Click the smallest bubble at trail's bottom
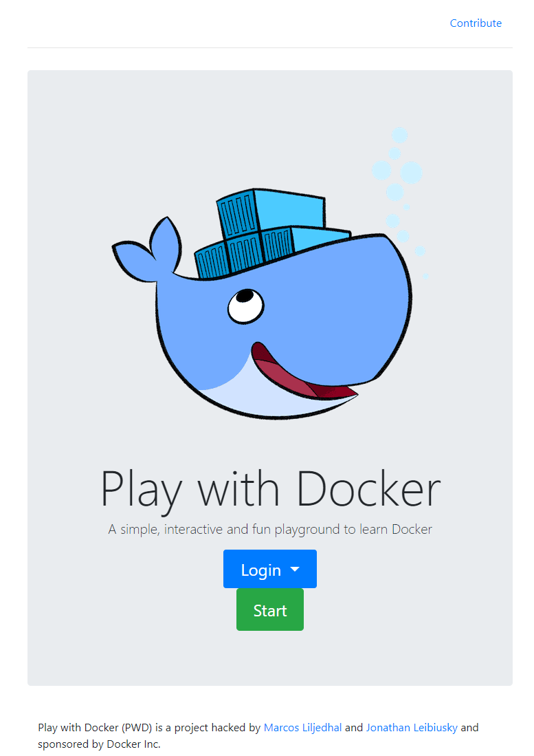Image resolution: width=534 pixels, height=756 pixels. pos(425,275)
